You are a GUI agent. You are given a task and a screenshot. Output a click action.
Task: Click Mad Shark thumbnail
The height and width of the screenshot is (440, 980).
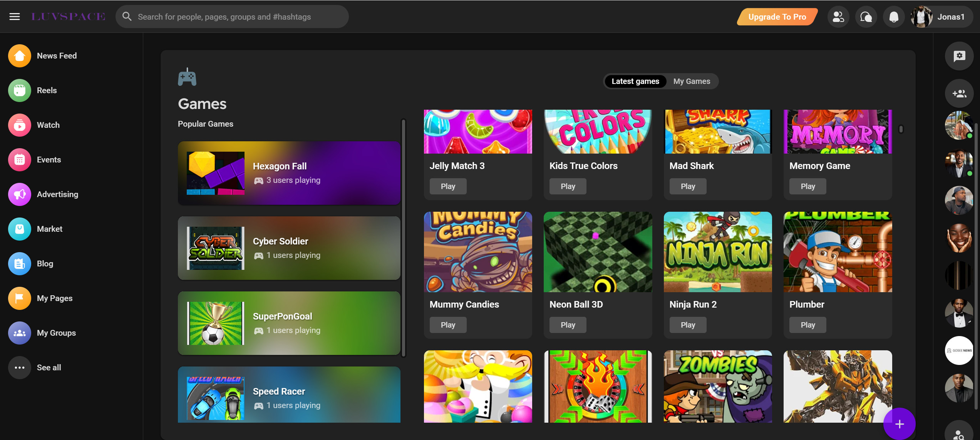[x=718, y=132]
